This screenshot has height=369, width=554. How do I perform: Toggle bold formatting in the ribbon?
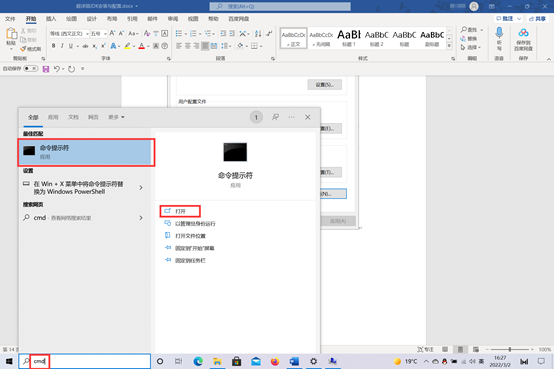pos(53,46)
